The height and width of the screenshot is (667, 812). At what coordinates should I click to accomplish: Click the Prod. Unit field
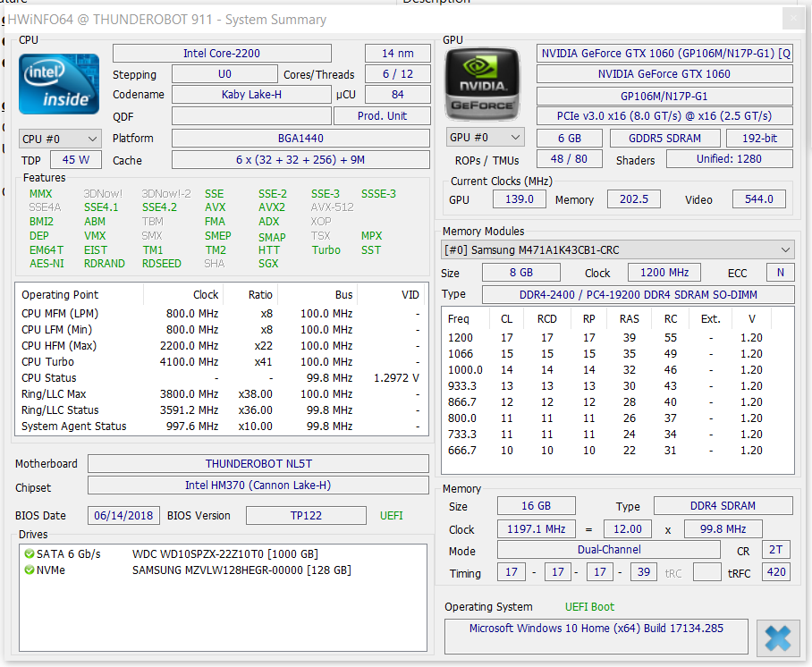(382, 116)
